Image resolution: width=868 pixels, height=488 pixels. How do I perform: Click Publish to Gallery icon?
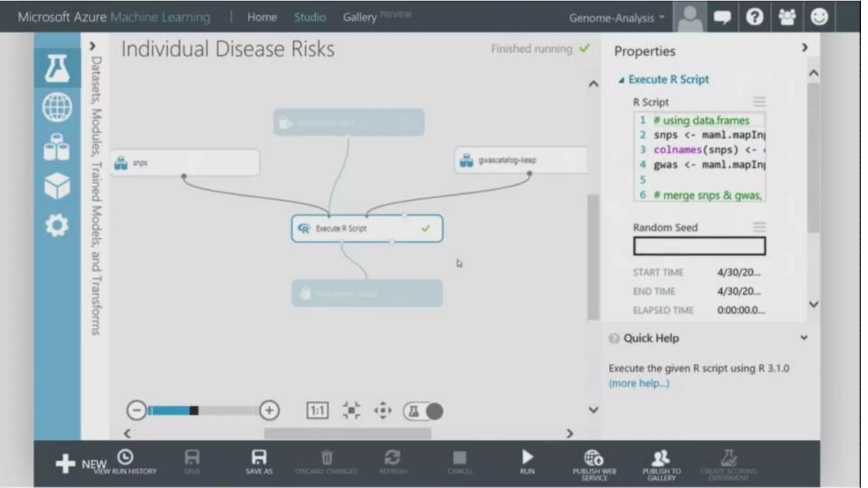(661, 458)
